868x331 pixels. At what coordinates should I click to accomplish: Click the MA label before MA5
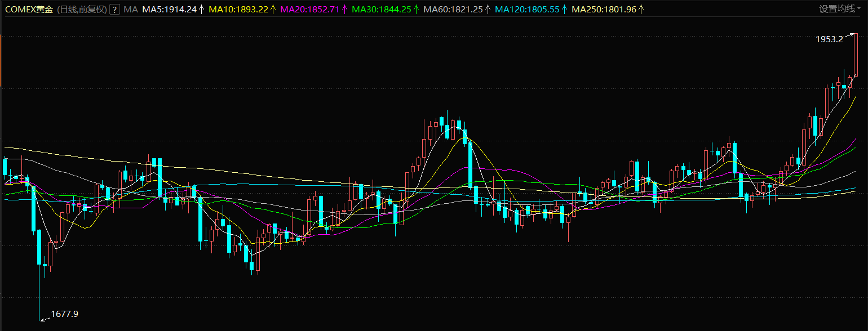tap(130, 10)
